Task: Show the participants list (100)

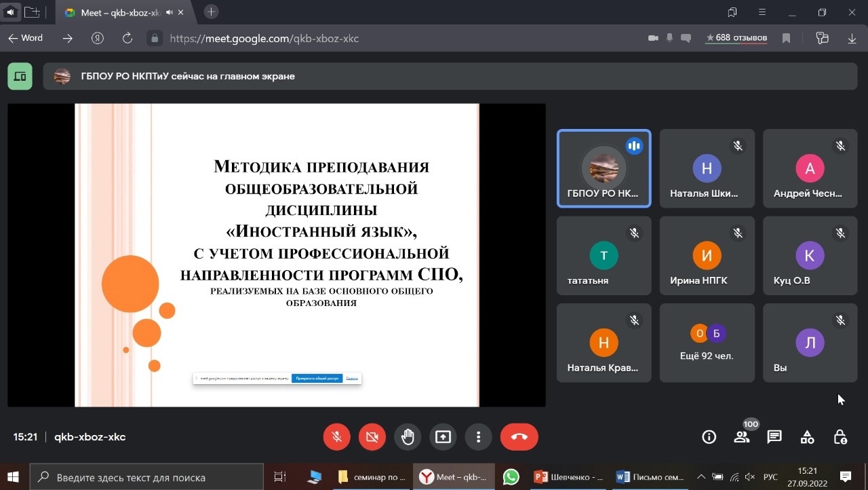Action: click(x=742, y=437)
